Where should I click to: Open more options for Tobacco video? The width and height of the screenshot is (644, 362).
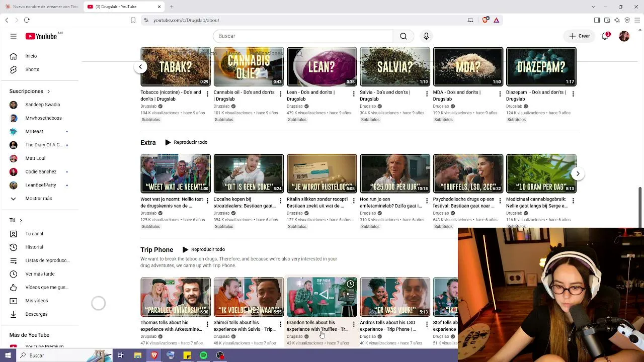(x=207, y=94)
